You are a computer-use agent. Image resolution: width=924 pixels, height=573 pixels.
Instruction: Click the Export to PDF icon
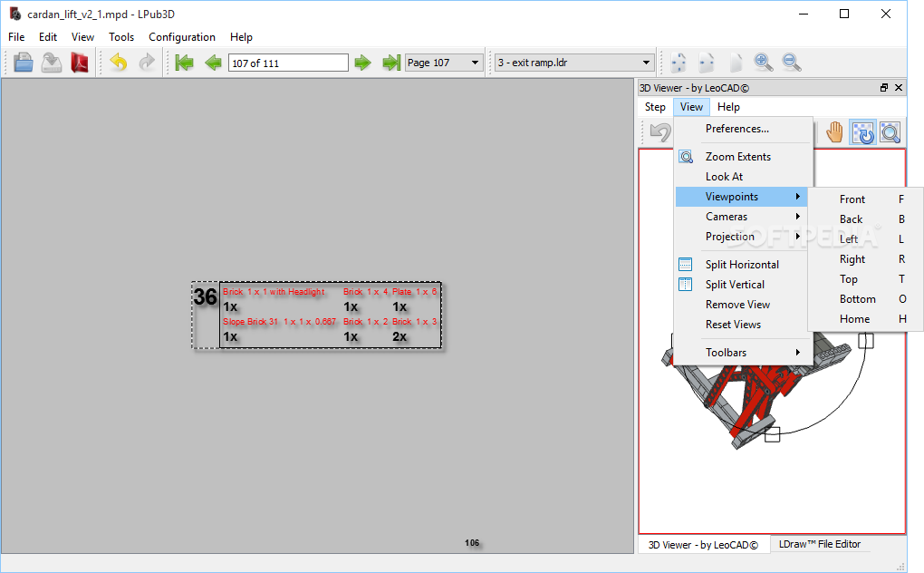pyautogui.click(x=80, y=63)
